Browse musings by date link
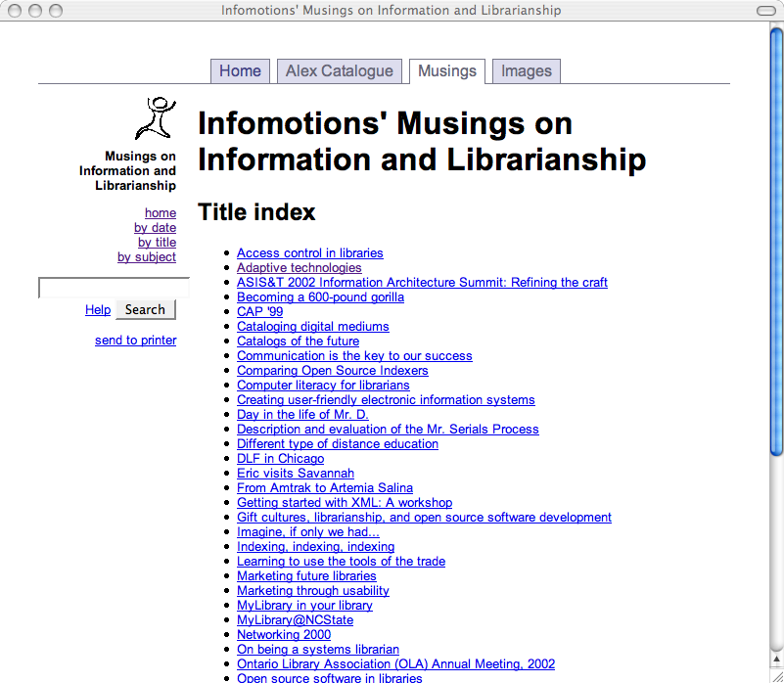The image size is (784, 683). pos(155,228)
